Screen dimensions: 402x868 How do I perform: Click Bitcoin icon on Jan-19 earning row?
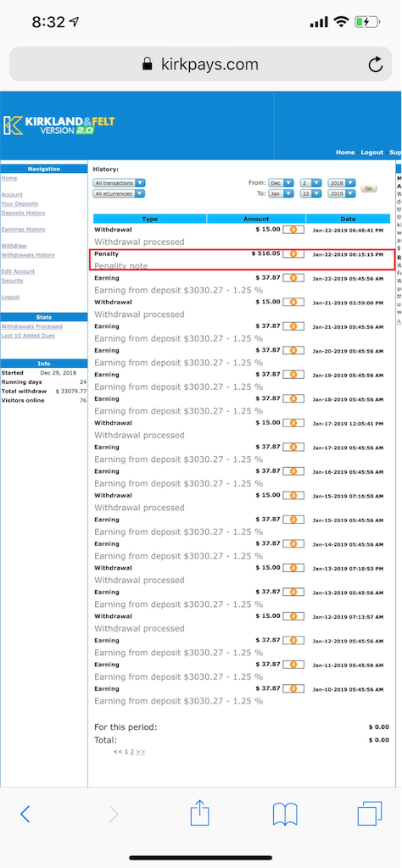(x=293, y=375)
